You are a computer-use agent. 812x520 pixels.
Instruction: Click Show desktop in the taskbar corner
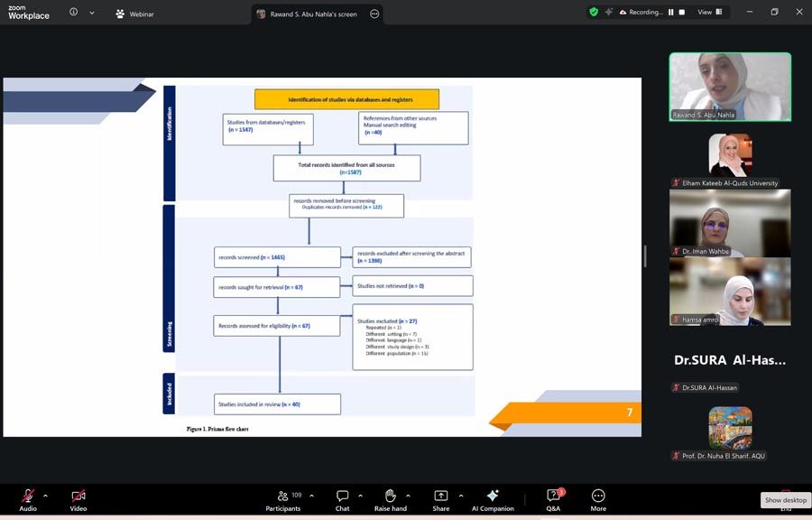click(786, 500)
